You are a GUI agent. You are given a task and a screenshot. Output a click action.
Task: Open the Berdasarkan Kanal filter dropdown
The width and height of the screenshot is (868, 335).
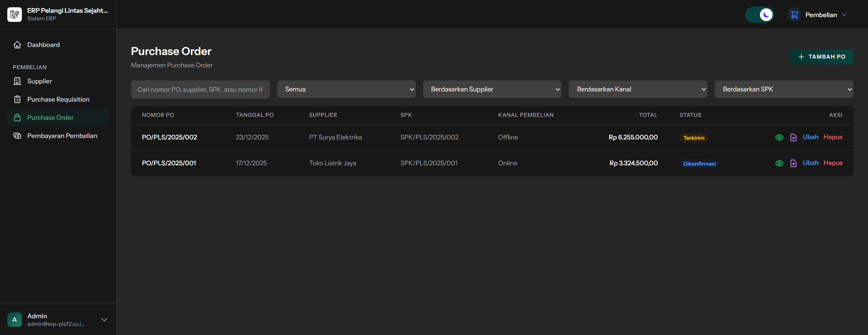638,89
